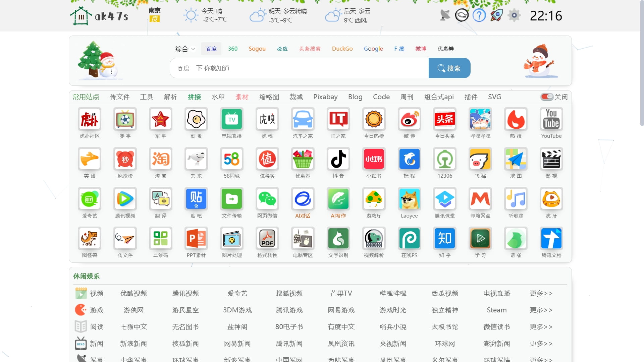Select Google as the search engine
This screenshot has height=362, width=644.
tap(373, 49)
